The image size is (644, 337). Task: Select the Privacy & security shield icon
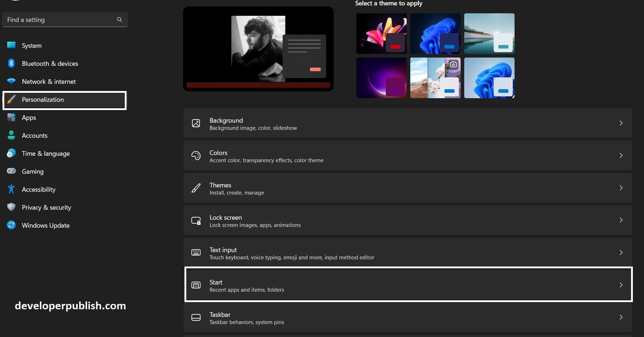pos(11,207)
